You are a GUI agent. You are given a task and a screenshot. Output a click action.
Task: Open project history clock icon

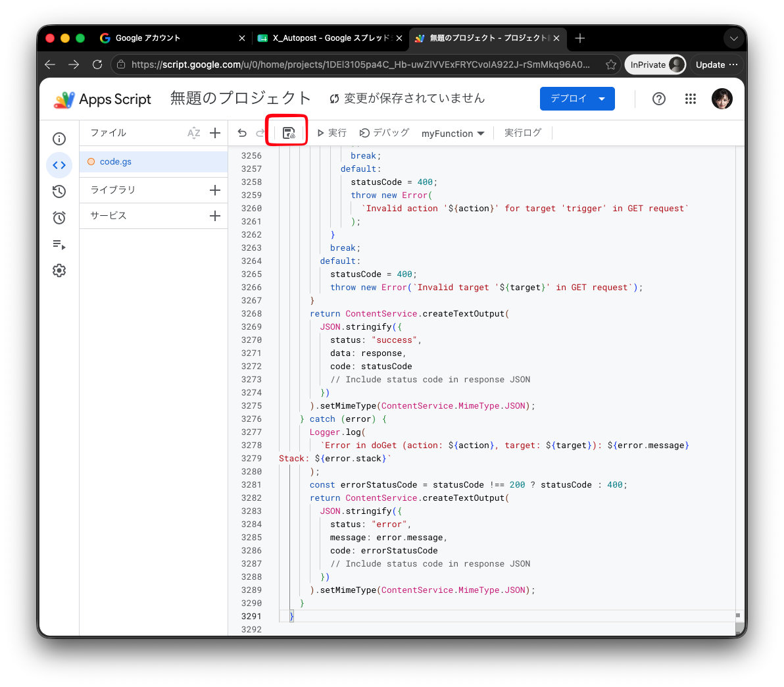(x=59, y=191)
